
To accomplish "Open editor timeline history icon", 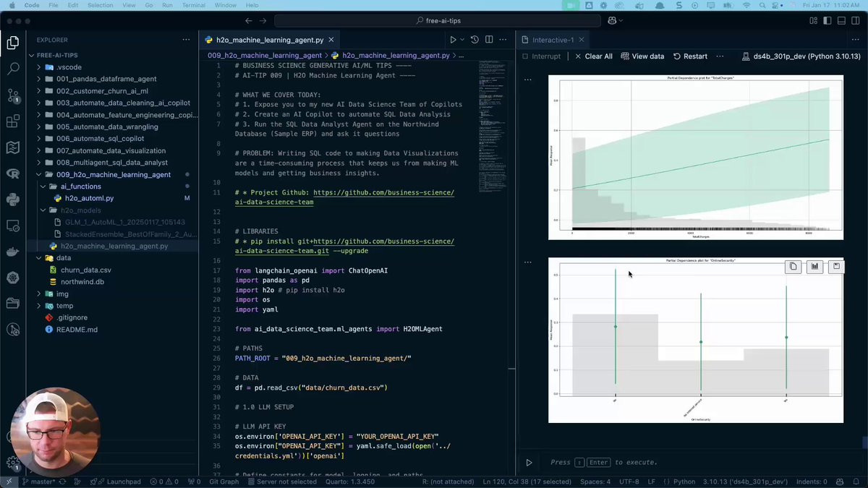I will (x=475, y=40).
